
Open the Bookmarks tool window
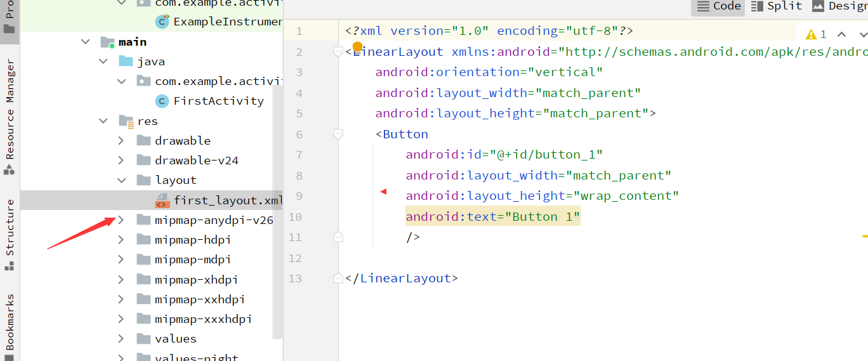coord(10,322)
